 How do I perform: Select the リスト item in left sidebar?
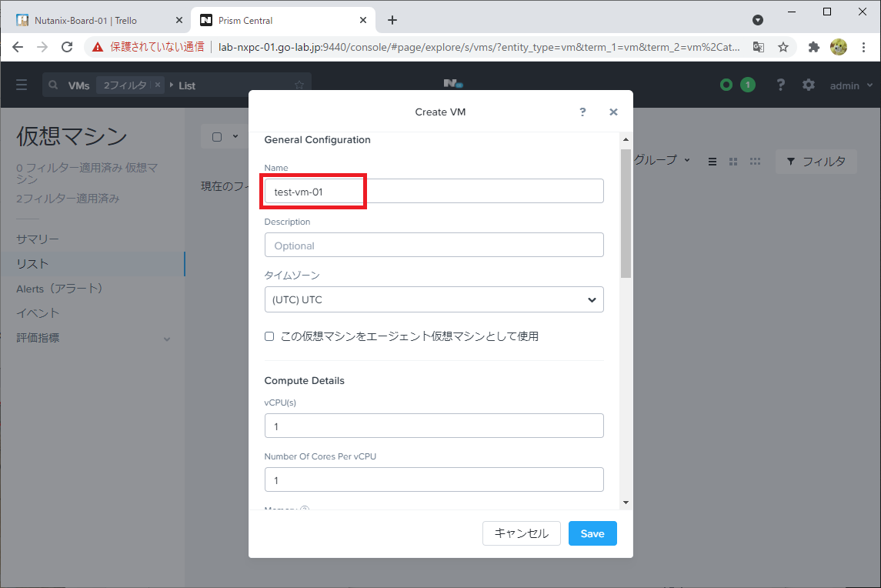click(x=31, y=263)
